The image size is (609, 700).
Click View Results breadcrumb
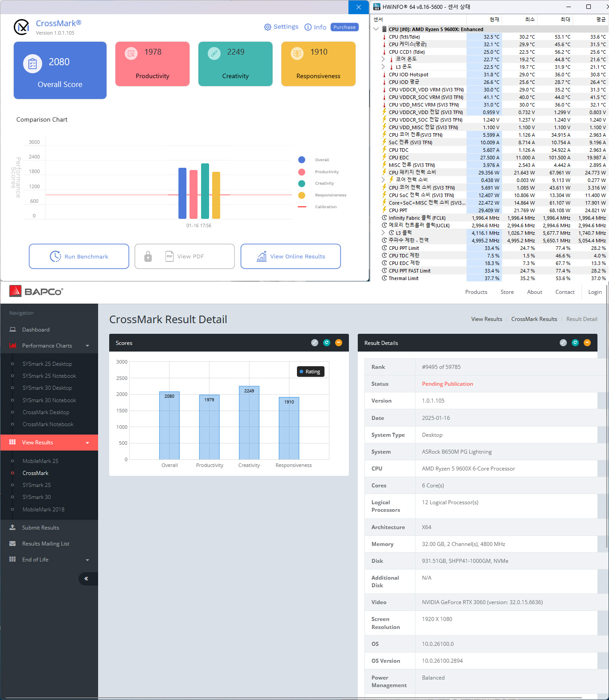(x=486, y=319)
